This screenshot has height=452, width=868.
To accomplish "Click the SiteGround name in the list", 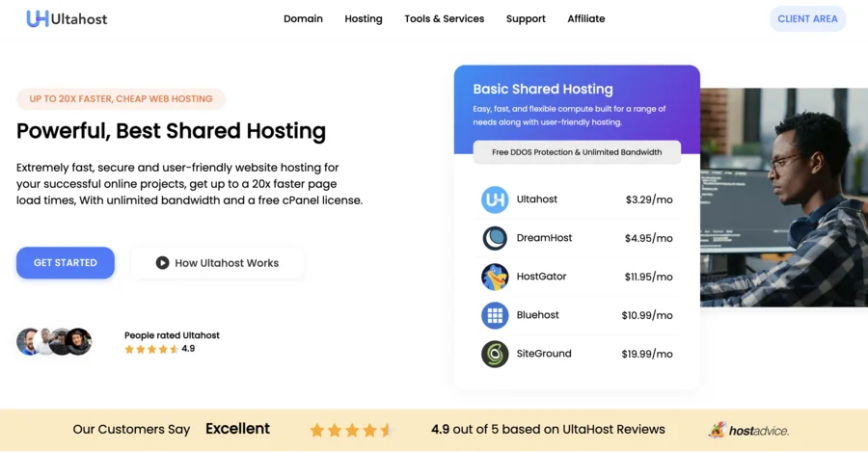I will 544,354.
